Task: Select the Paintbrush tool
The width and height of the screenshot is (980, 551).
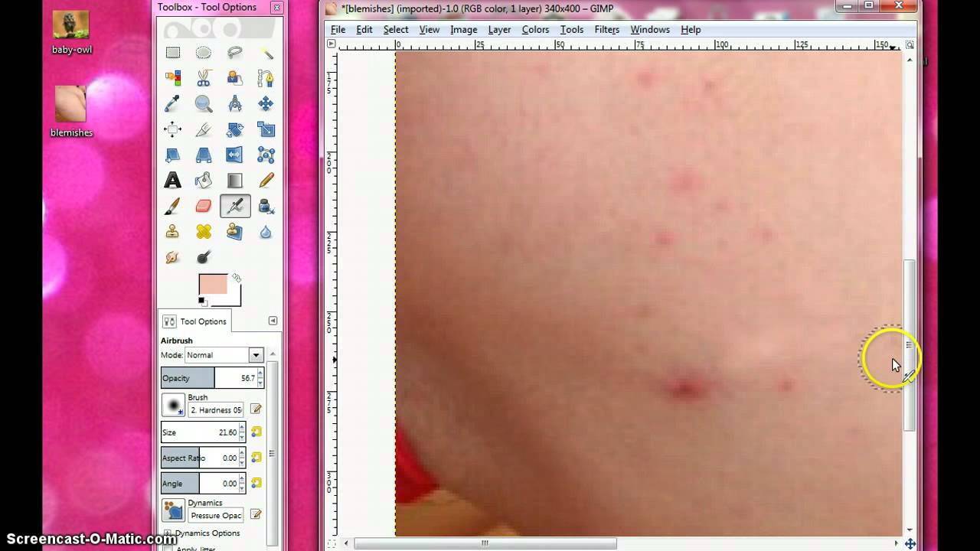Action: (173, 206)
